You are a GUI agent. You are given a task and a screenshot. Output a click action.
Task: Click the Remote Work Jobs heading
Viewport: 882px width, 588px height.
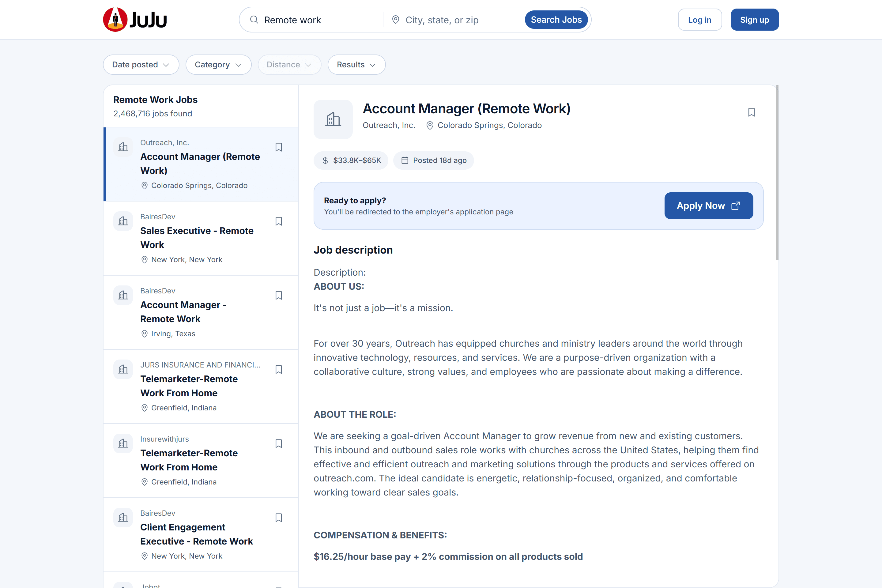155,99
